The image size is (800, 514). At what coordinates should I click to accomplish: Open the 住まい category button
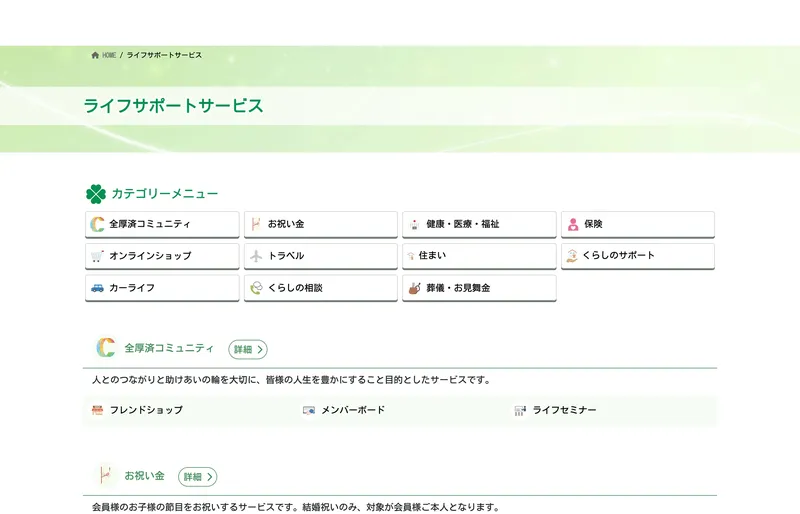(479, 256)
